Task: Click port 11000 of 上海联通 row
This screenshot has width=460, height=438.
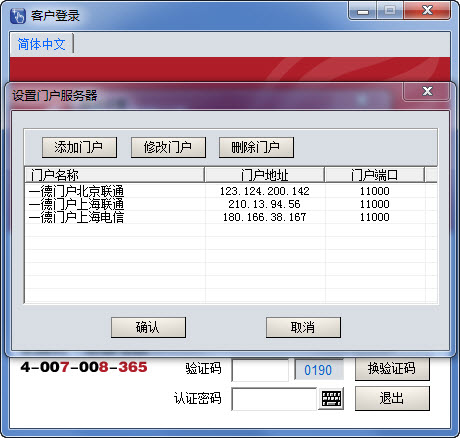Action: click(x=375, y=204)
